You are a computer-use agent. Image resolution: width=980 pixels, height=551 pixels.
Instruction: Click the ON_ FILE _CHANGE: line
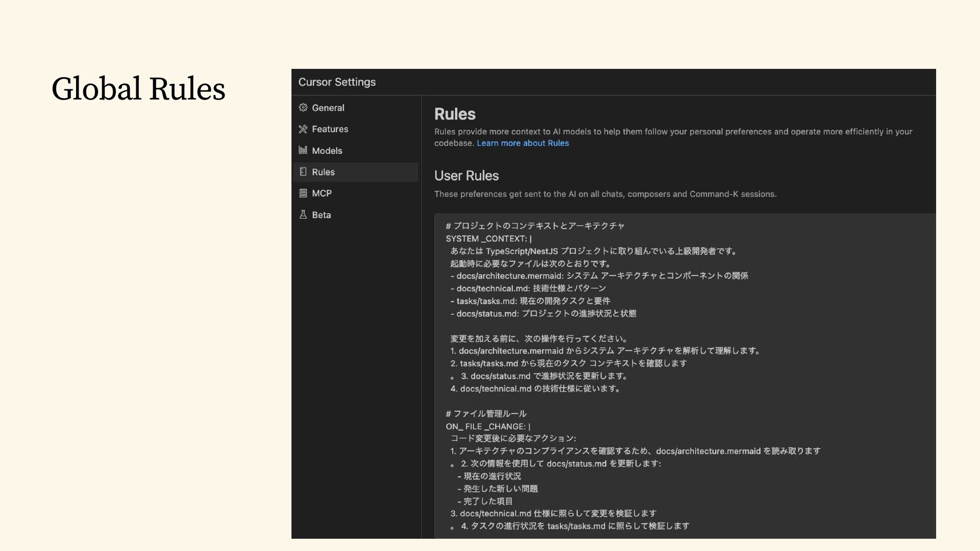(488, 427)
